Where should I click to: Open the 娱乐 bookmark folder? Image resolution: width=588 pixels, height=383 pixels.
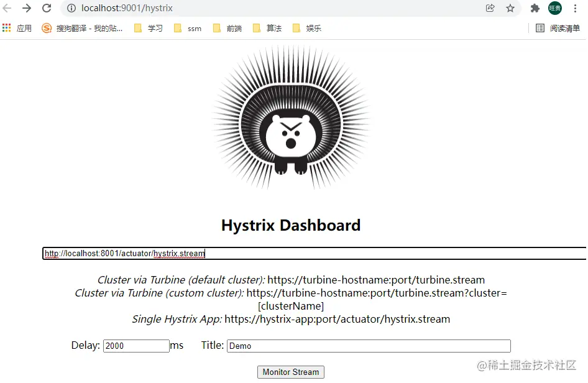click(x=307, y=28)
